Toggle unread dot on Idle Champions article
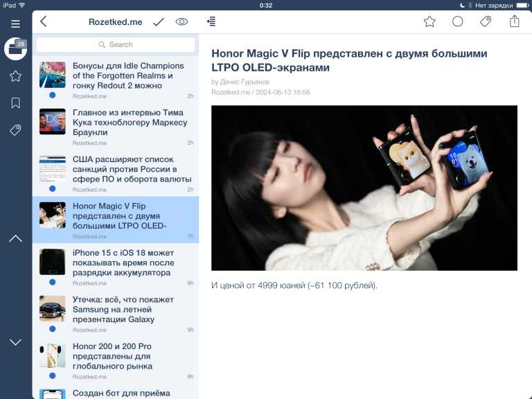Screen dimensions: 532x399 click(x=52, y=96)
